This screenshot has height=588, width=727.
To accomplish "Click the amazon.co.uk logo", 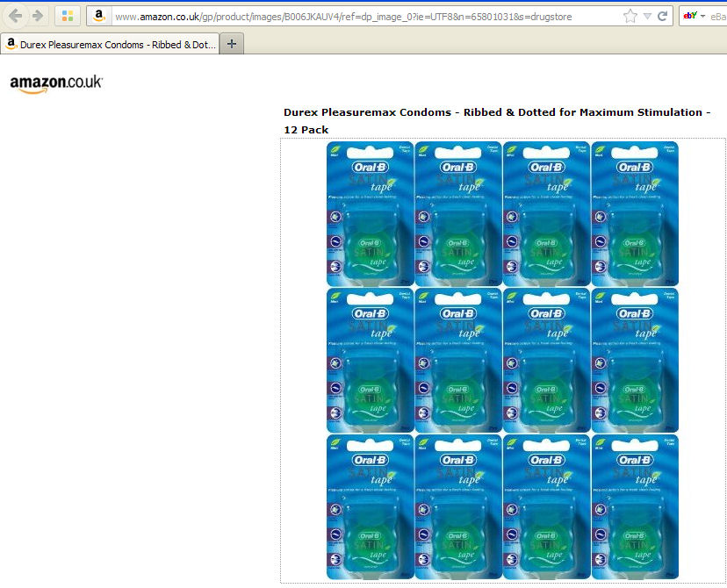I will (x=56, y=83).
